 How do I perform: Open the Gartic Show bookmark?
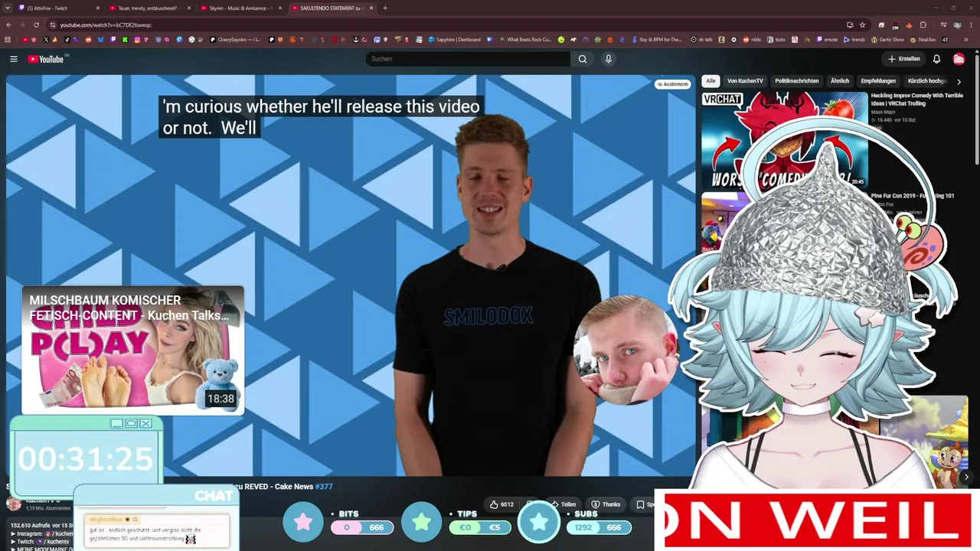888,39
